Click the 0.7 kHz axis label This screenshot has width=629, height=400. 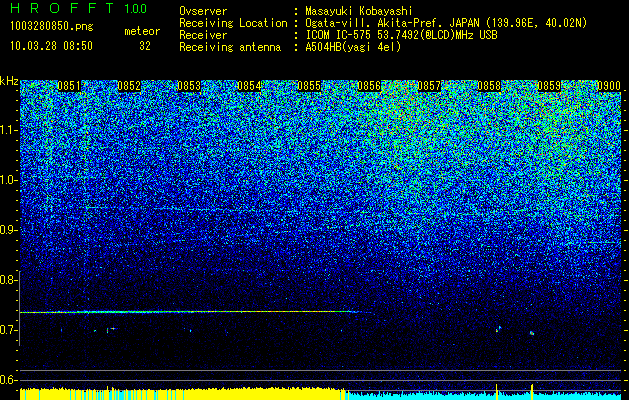tap(7, 330)
